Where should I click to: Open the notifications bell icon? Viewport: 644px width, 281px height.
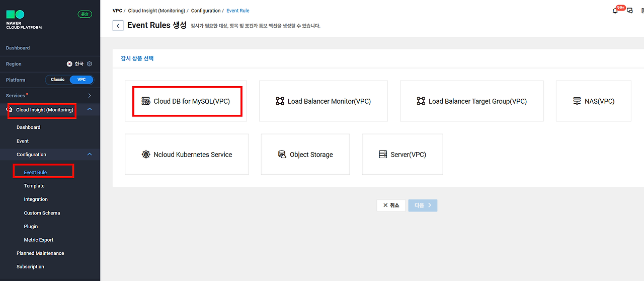(x=615, y=11)
